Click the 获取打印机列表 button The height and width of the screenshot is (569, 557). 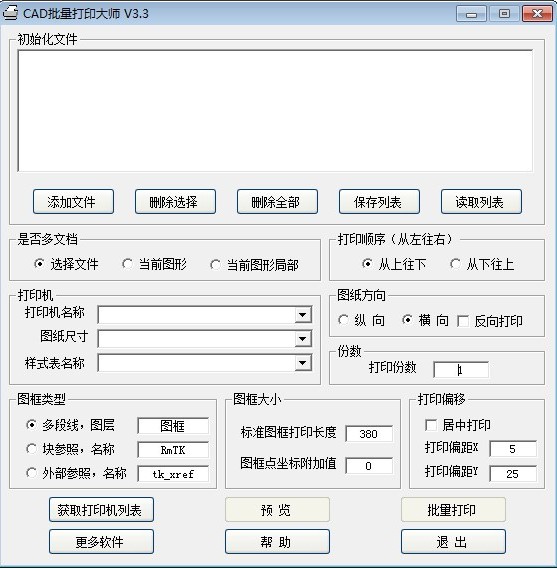tap(101, 509)
